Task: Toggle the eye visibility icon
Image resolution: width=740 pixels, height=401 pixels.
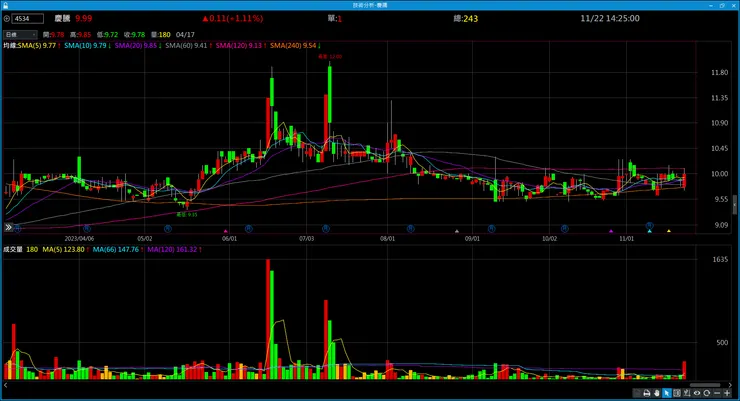Action: (697, 393)
